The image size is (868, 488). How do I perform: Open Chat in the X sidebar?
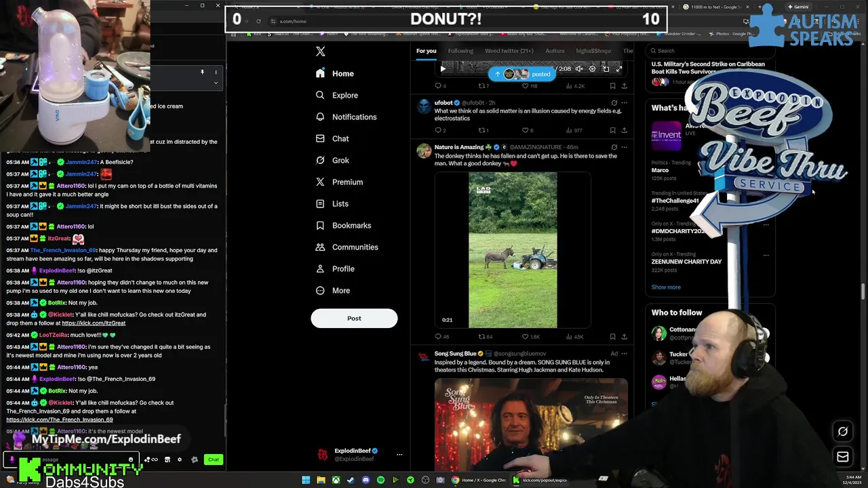pos(332,139)
